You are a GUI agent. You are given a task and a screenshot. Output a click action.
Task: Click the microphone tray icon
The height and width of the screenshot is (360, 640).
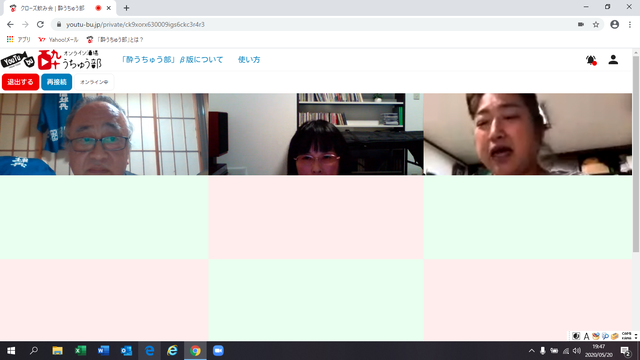point(542,351)
